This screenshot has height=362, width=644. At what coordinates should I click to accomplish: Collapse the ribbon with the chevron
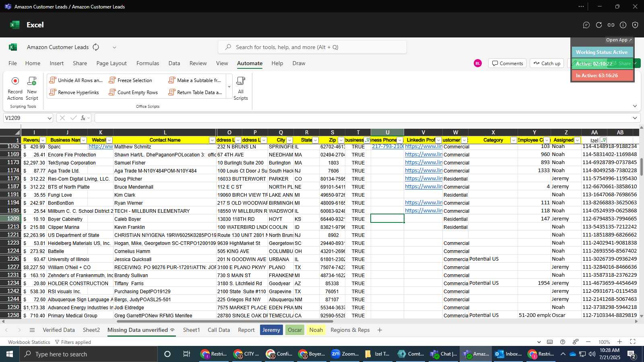point(635,106)
